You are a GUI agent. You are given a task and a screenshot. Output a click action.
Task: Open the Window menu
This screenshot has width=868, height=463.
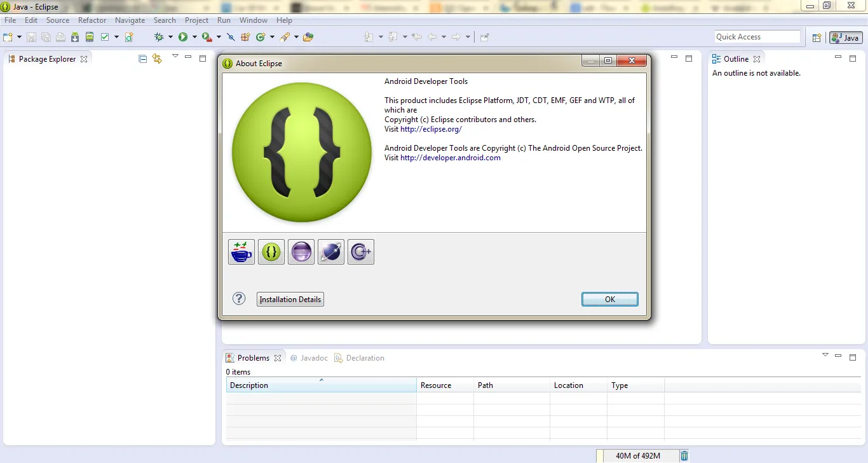254,20
